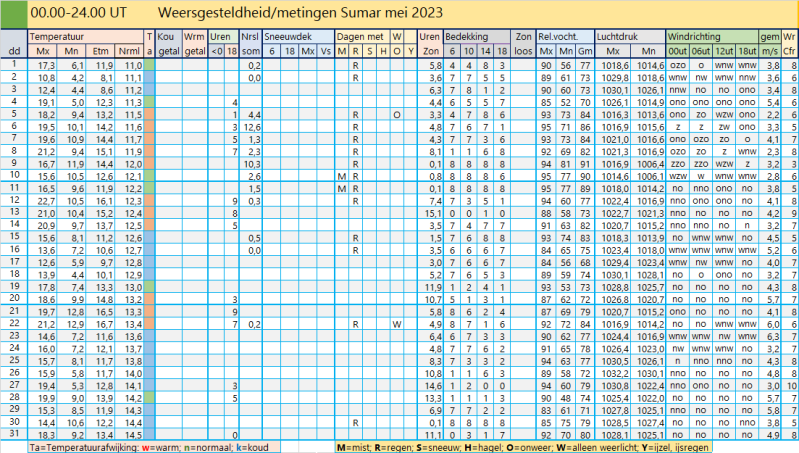This screenshot has width=799, height=453.
Task: Click day 26 maximum pressure 1032,2
Action: tap(615, 374)
